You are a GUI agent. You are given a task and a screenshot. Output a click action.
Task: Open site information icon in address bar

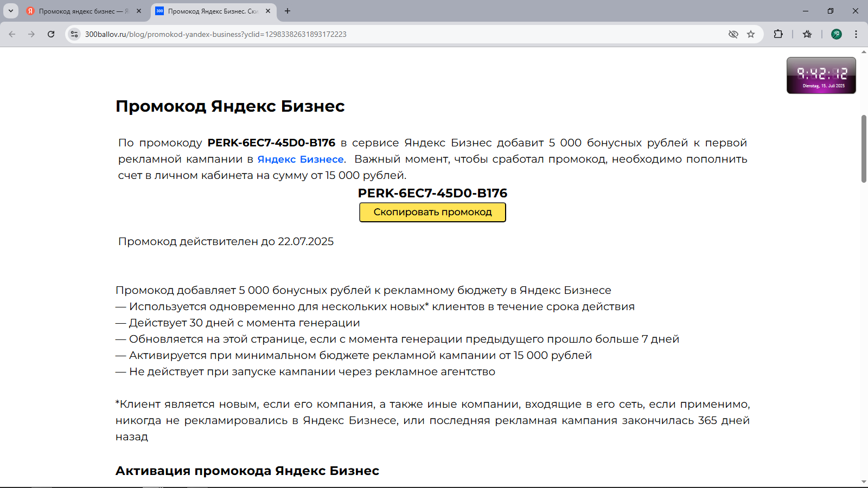click(x=74, y=34)
